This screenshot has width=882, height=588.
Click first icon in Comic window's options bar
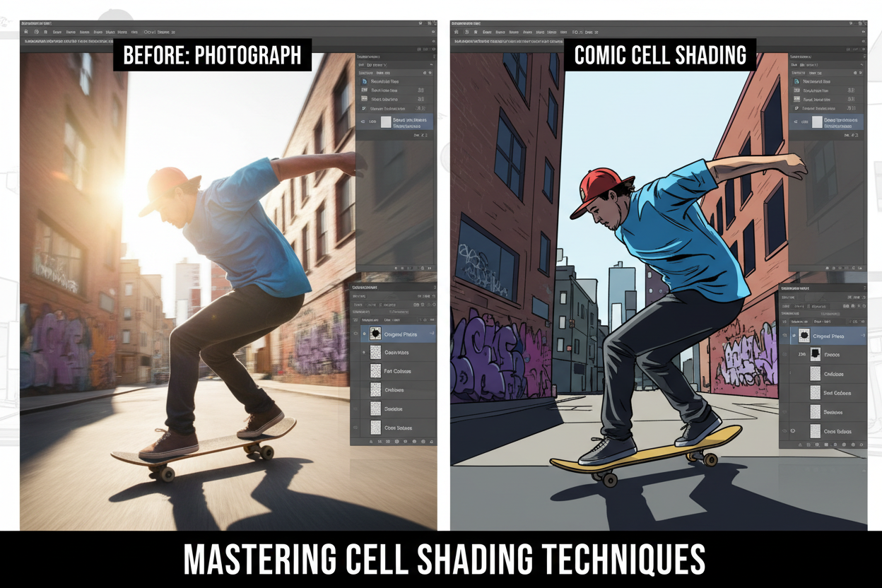tap(457, 32)
